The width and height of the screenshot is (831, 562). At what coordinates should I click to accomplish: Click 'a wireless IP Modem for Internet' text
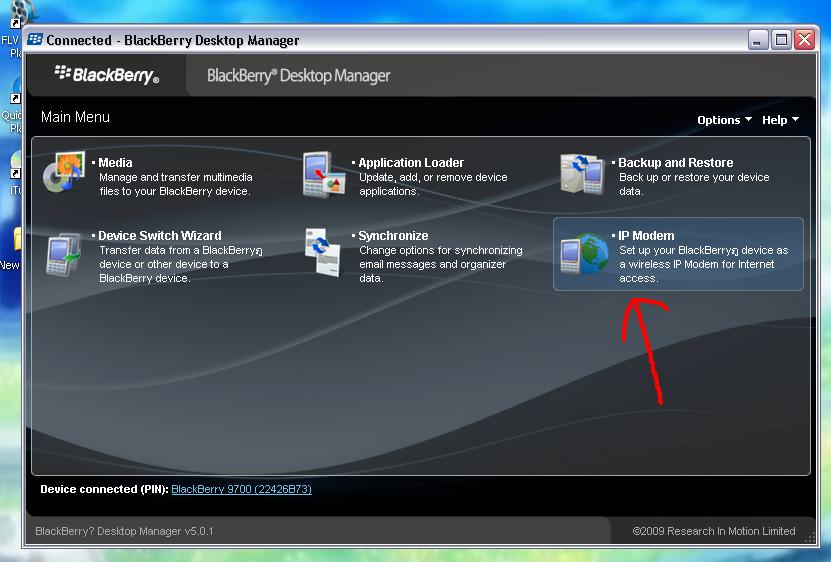pyautogui.click(x=696, y=264)
